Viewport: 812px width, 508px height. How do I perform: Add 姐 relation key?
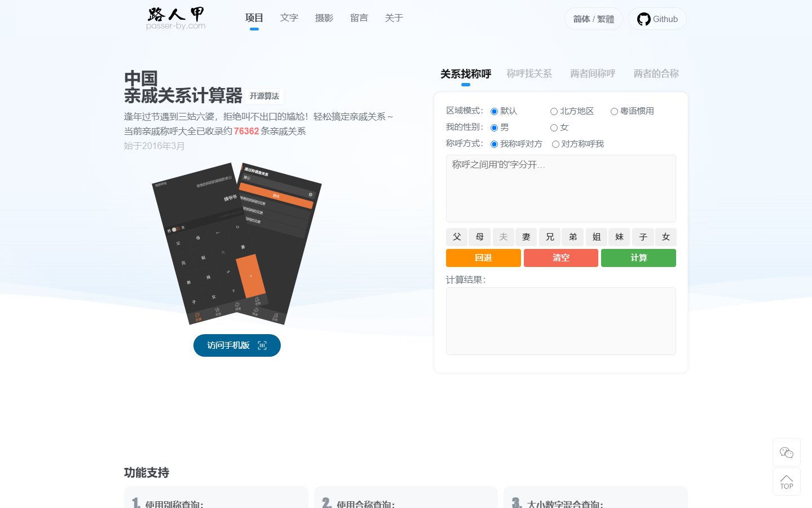pos(597,237)
